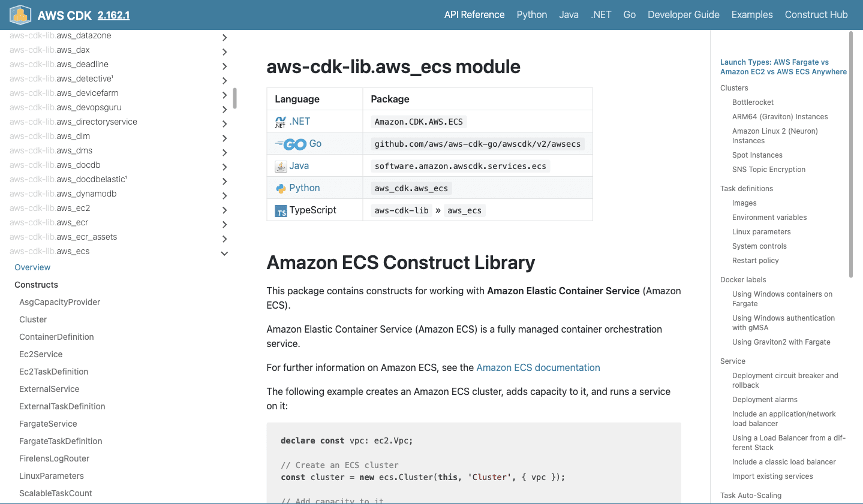Open Cluster construct in sidebar
Image resolution: width=863 pixels, height=504 pixels.
click(33, 320)
